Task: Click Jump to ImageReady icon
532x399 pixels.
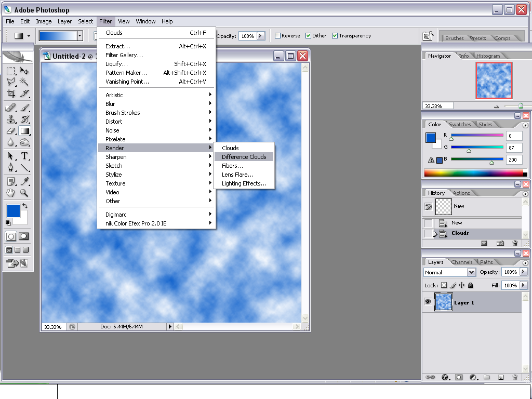Action: click(x=17, y=263)
